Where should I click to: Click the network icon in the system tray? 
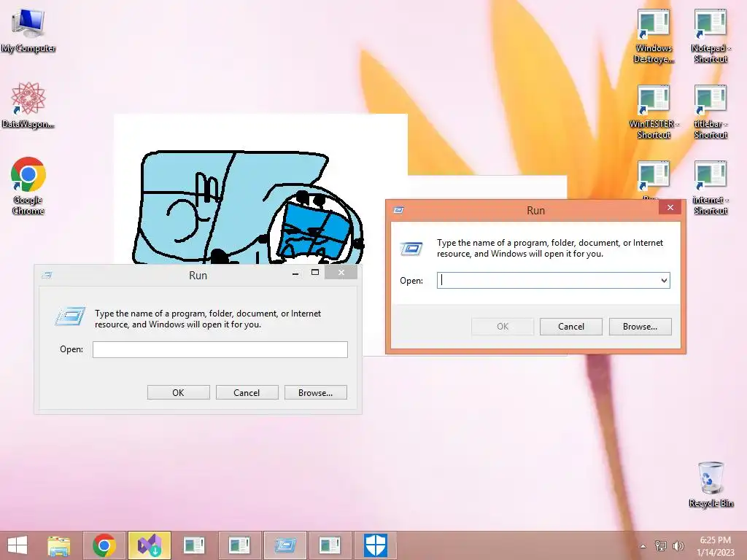click(x=661, y=545)
